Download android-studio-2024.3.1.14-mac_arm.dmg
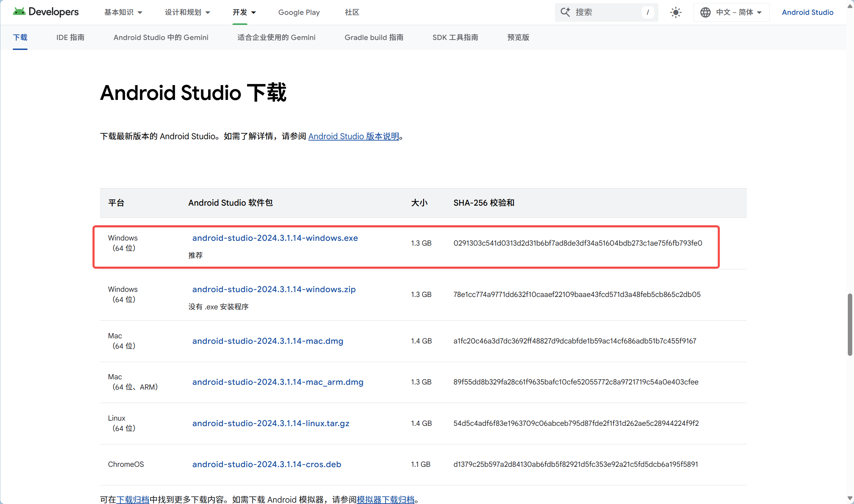This screenshot has height=504, width=854. click(x=277, y=382)
